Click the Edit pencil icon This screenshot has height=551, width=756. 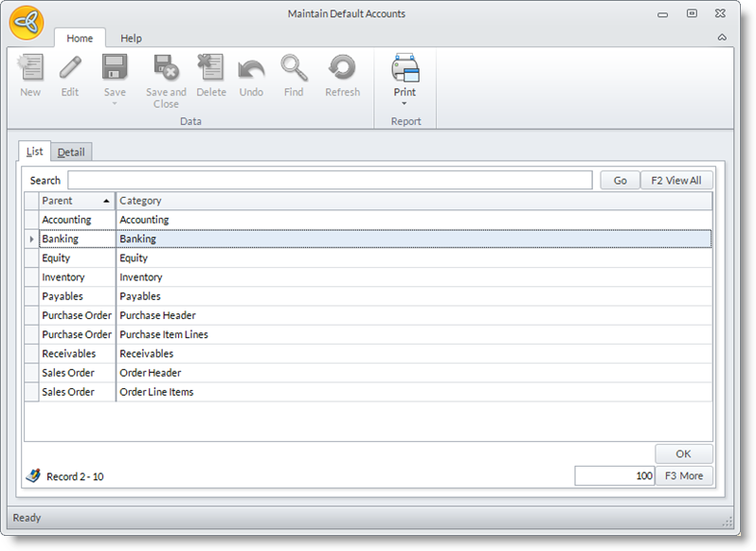pos(70,69)
